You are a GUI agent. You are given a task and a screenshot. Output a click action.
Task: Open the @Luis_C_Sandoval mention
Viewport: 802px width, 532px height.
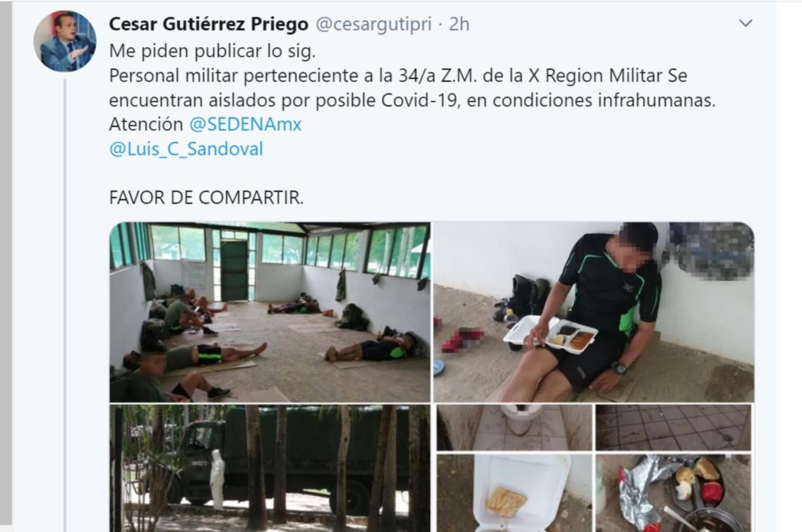point(186,149)
